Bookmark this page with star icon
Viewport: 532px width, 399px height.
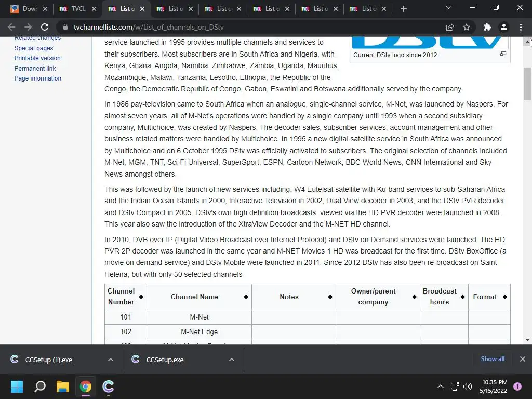[x=467, y=27]
